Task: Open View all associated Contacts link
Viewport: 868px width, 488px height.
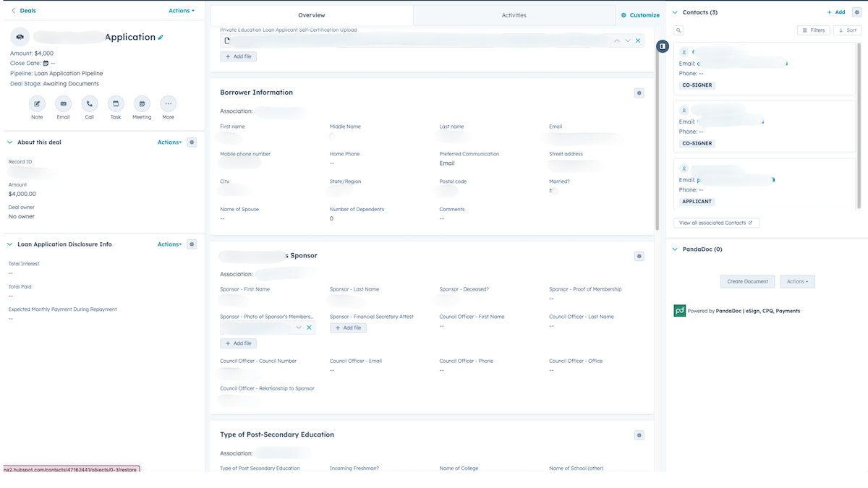Action: tap(716, 223)
